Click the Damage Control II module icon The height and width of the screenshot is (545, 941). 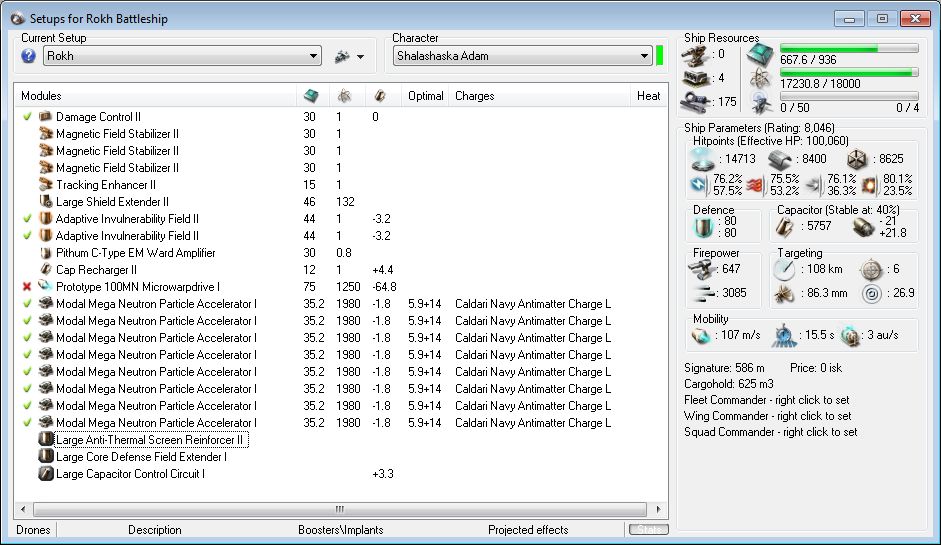click(45, 116)
